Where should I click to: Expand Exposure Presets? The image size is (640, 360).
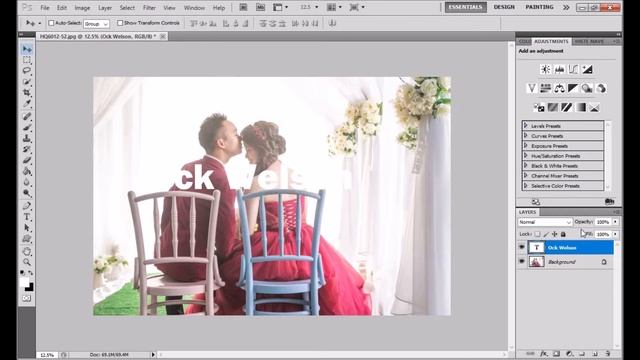[526, 146]
